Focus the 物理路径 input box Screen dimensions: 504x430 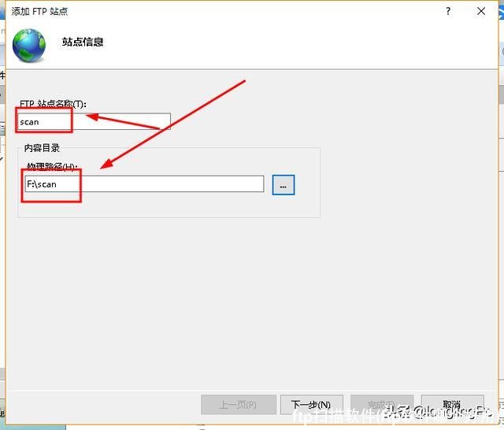[145, 183]
